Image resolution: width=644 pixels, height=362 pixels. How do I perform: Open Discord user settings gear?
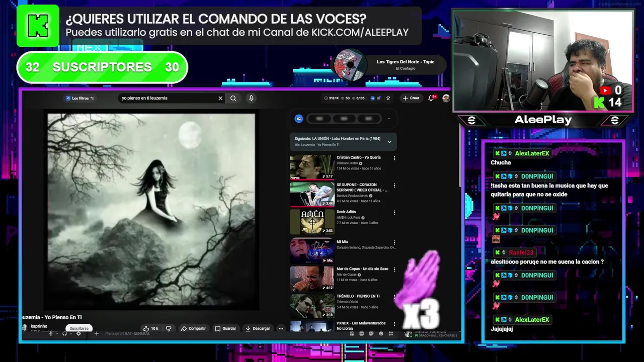(x=78, y=333)
